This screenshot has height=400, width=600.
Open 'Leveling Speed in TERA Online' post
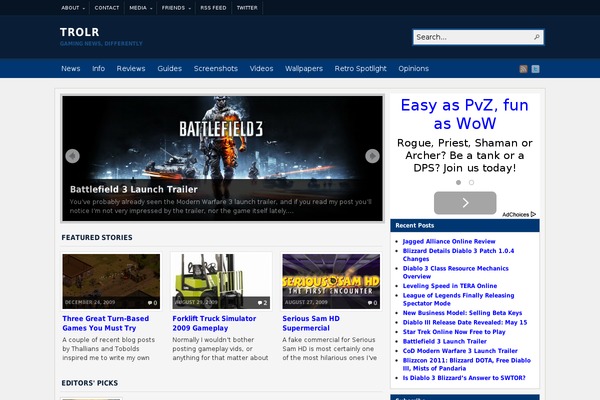tap(450, 286)
